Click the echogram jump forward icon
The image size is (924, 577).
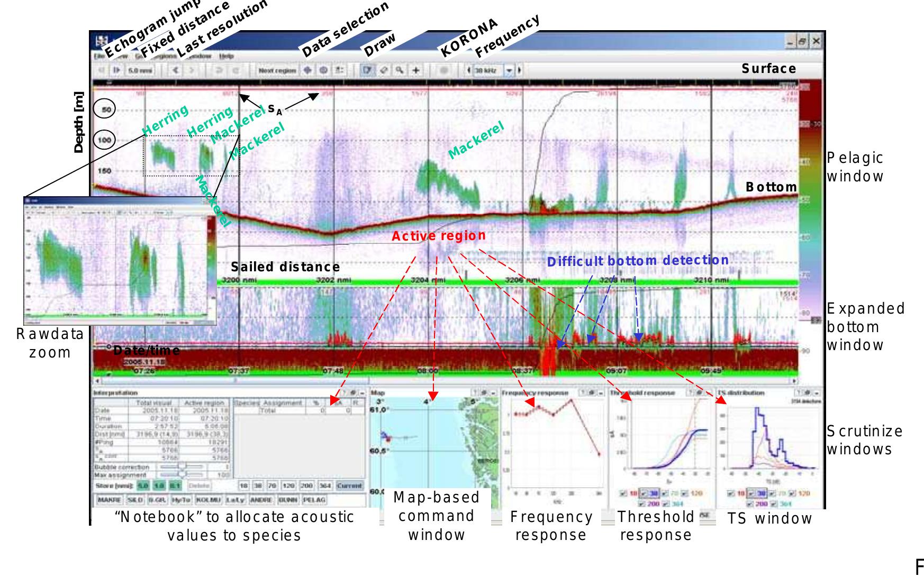tap(116, 70)
